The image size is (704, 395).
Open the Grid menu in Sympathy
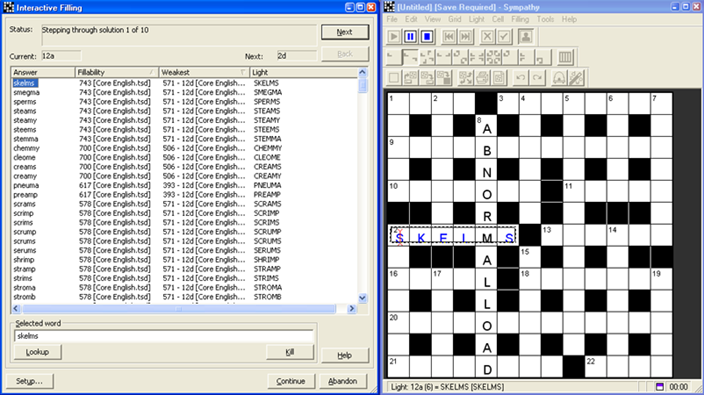click(454, 19)
